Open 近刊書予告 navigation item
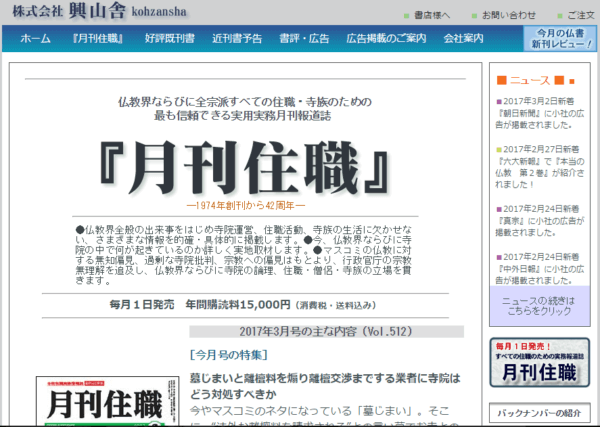The height and width of the screenshot is (427, 600). point(237,38)
